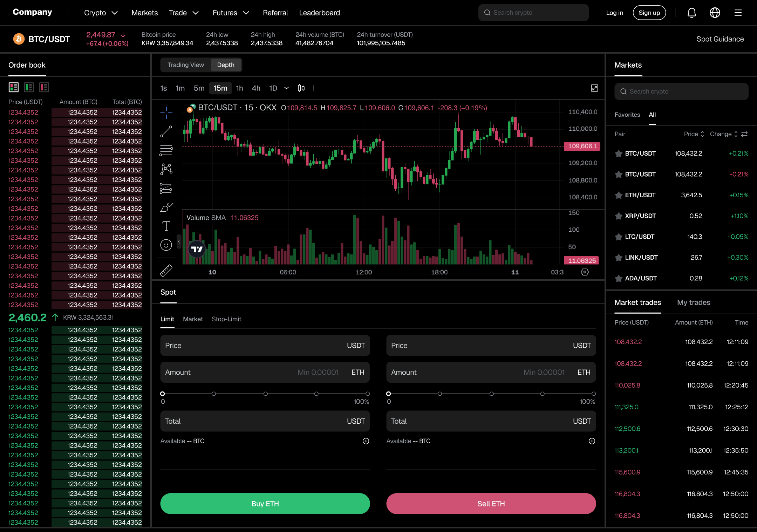Select the ruler measure tool
Image resolution: width=757 pixels, height=532 pixels.
[166, 271]
